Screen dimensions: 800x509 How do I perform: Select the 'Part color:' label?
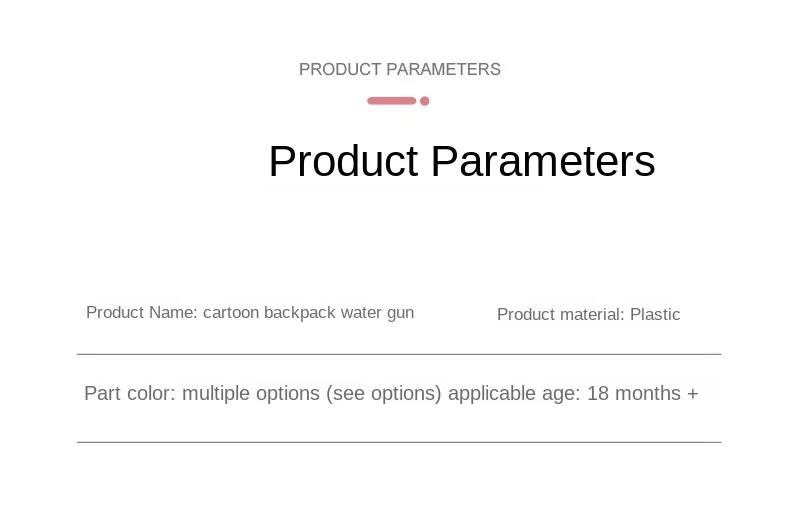coord(130,393)
